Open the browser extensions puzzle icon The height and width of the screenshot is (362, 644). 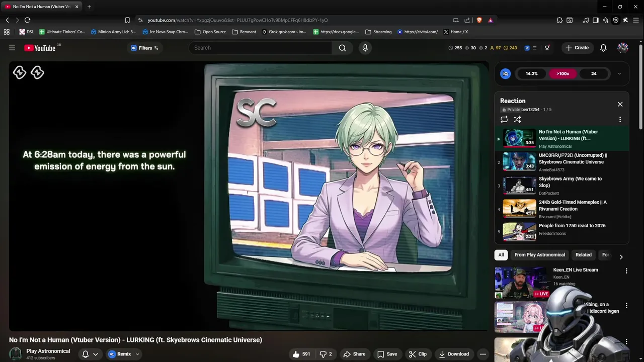pos(559,20)
